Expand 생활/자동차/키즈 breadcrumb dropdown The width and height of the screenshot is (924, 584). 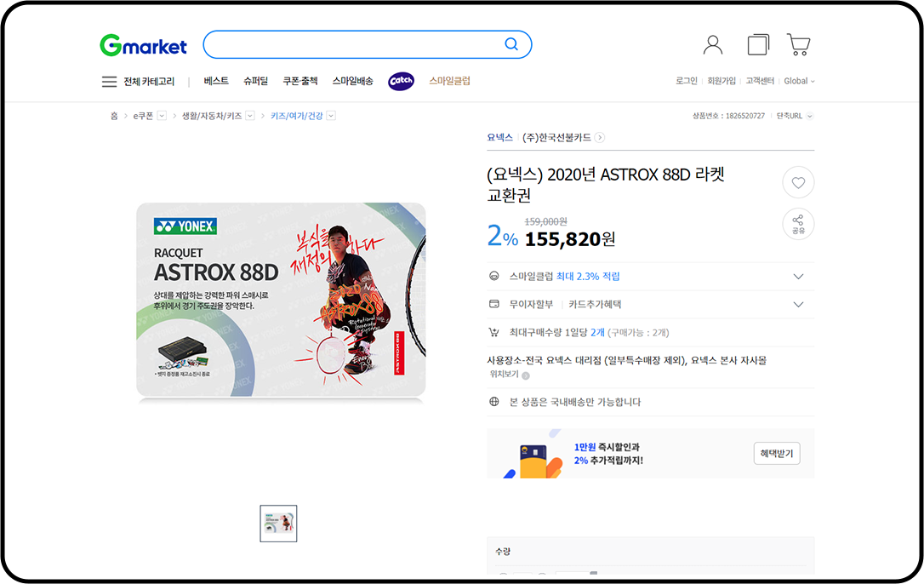pyautogui.click(x=250, y=116)
